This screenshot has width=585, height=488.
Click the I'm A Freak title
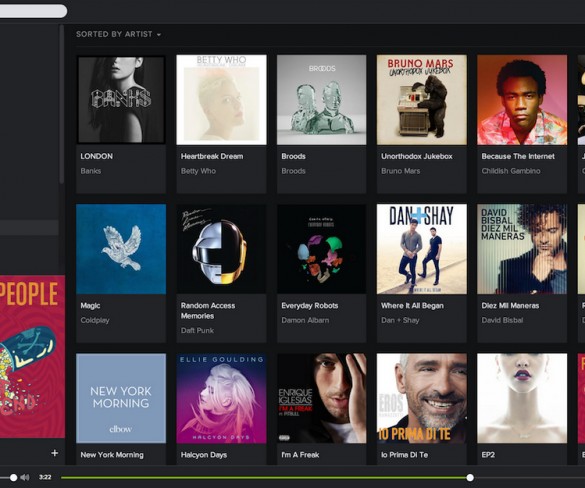point(300,455)
